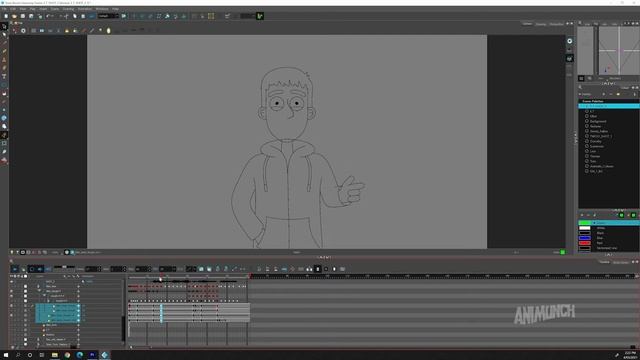This screenshot has width=640, height=360.
Task: Select the Text tool in the left tools bar
Action: [x=4, y=76]
